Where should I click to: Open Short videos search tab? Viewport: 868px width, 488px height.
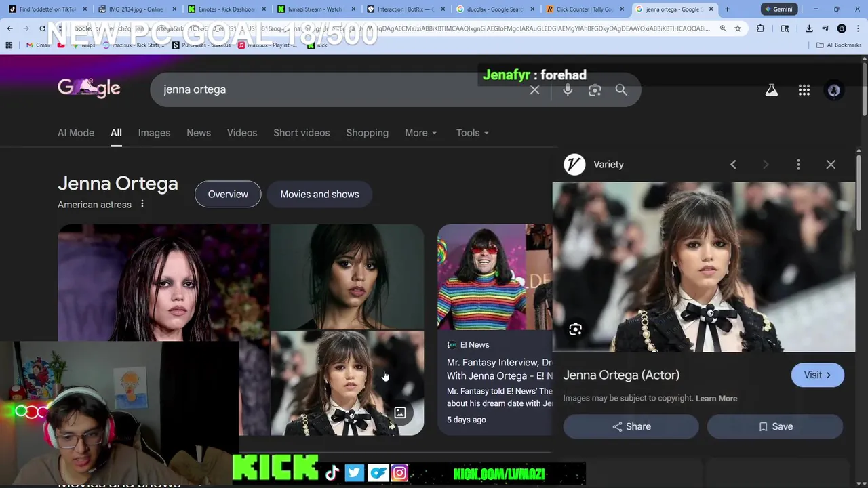(x=302, y=133)
